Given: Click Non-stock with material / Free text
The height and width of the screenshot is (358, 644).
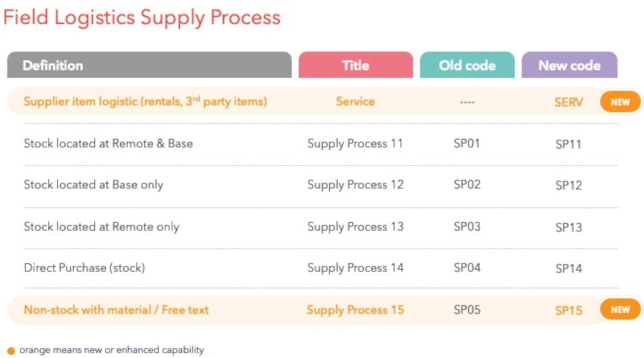Looking at the screenshot, I should [116, 310].
